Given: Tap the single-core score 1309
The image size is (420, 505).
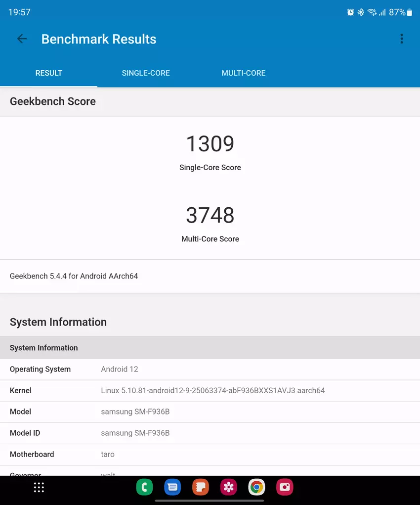Looking at the screenshot, I should coord(210,144).
